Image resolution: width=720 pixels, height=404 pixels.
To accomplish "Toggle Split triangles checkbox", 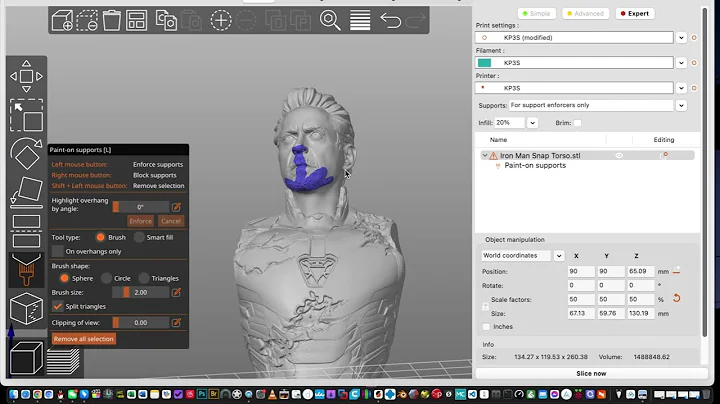I will point(57,306).
